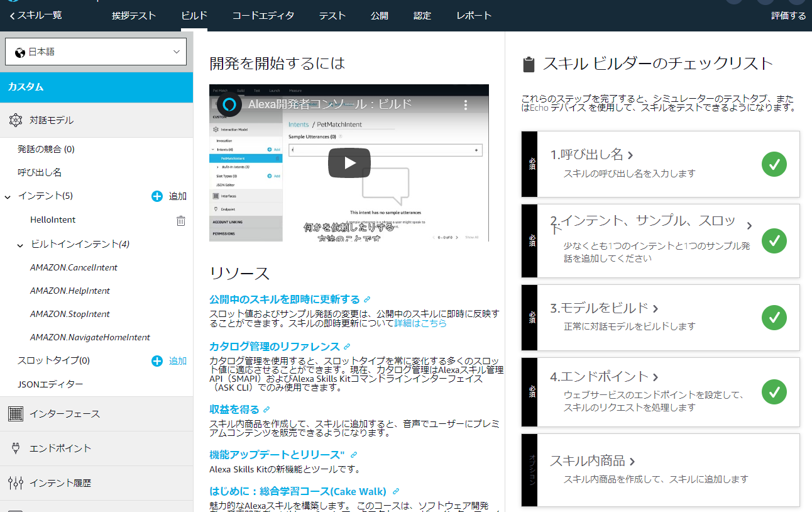Select AMAZON.StopIntent
This screenshot has width=812, height=512.
point(70,314)
